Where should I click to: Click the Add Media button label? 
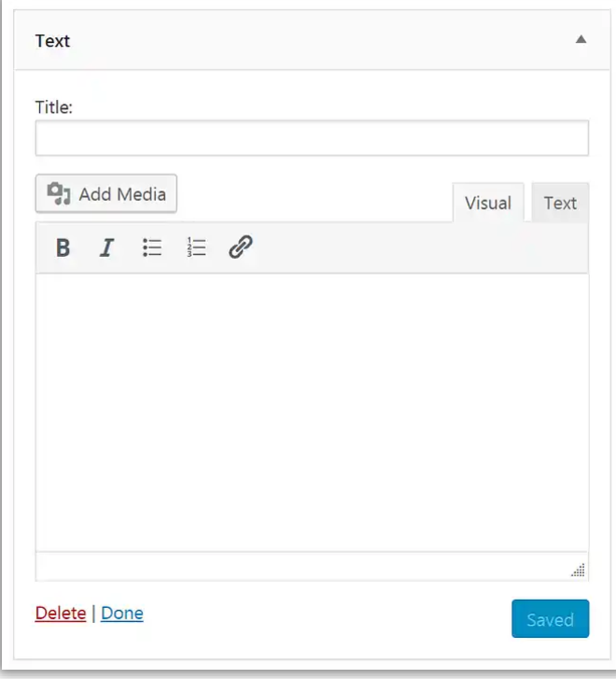point(122,194)
